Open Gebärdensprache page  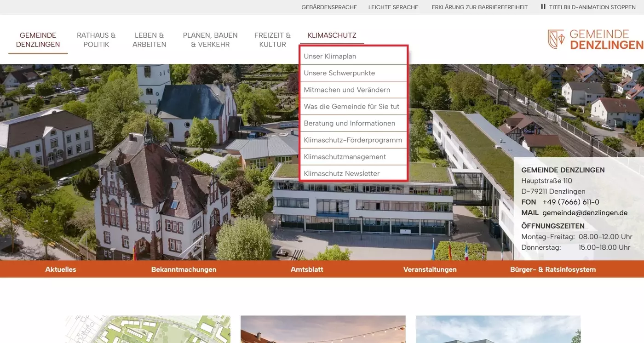point(329,7)
